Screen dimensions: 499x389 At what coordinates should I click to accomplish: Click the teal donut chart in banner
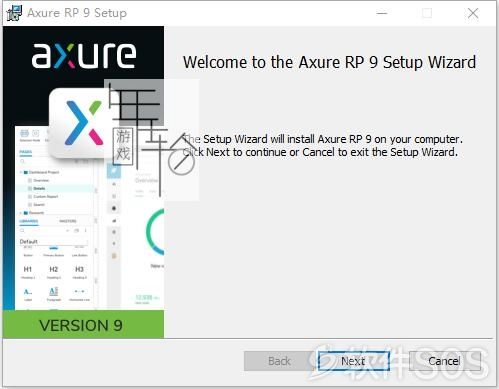(x=155, y=232)
